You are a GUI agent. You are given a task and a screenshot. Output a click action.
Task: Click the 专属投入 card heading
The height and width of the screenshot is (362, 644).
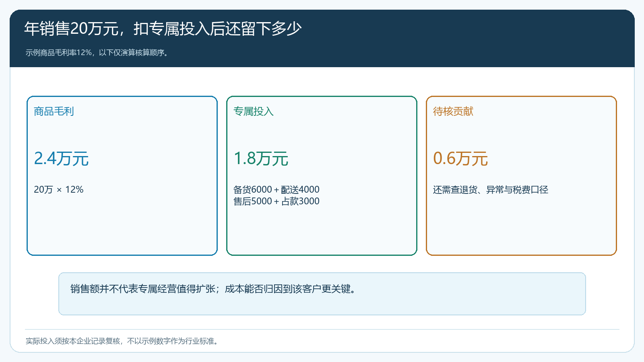[254, 111]
